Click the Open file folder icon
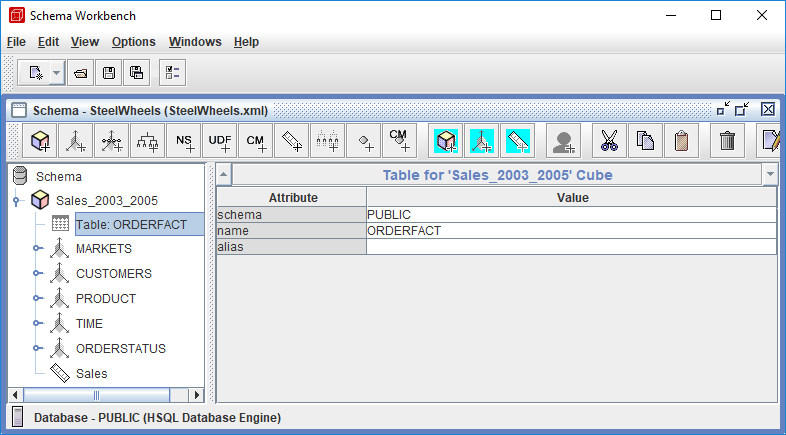The image size is (786, 435). pyautogui.click(x=80, y=73)
